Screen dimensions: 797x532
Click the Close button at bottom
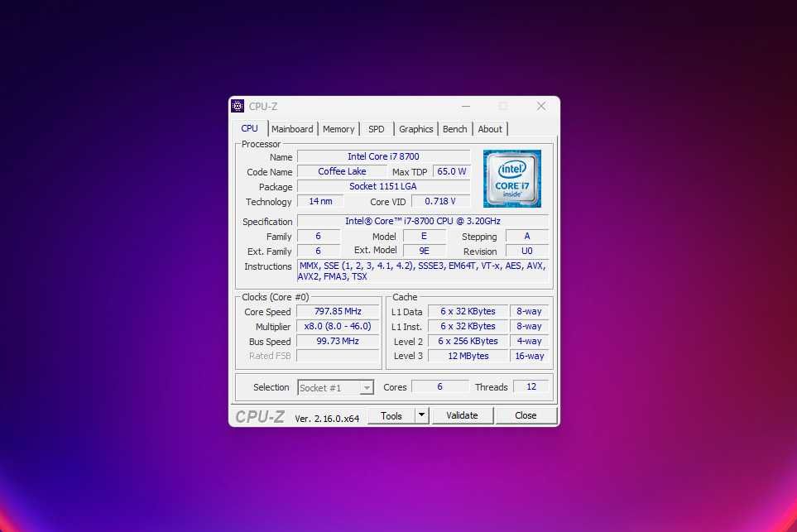[x=526, y=415]
